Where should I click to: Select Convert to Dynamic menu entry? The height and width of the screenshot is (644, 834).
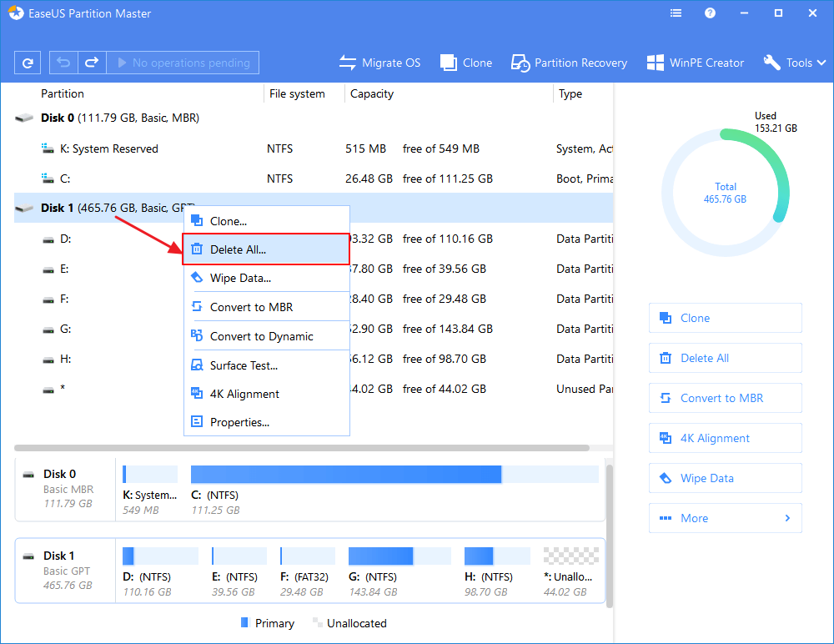point(267,336)
